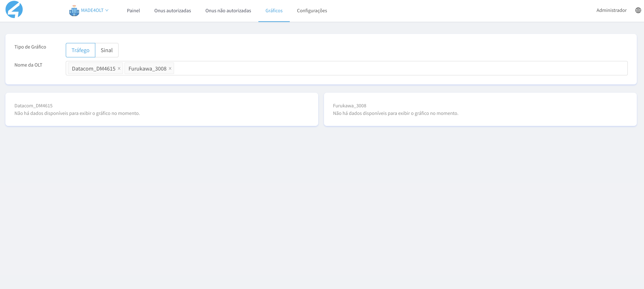This screenshot has width=644, height=289.
Task: Open the language globe icon
Action: pyautogui.click(x=638, y=10)
